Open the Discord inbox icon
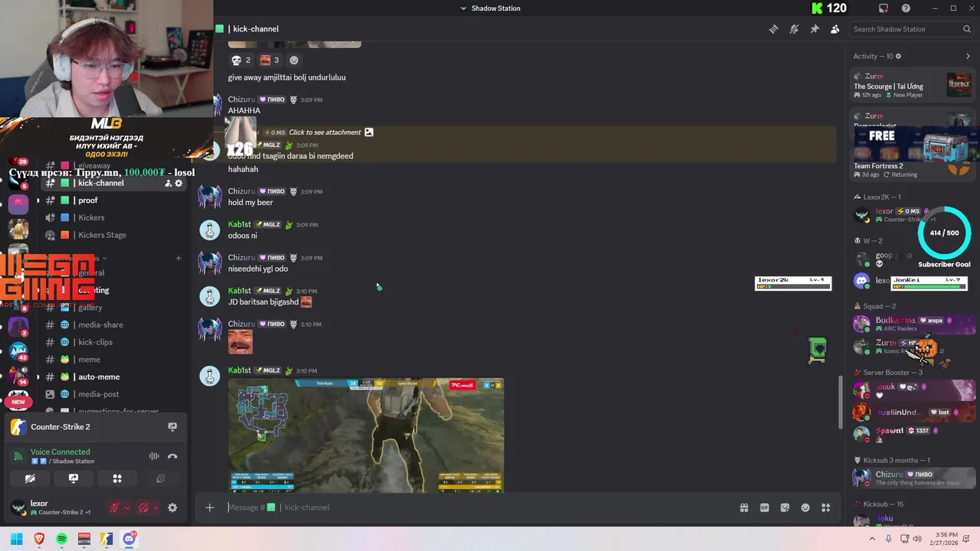Image resolution: width=980 pixels, height=551 pixels. pyautogui.click(x=884, y=8)
